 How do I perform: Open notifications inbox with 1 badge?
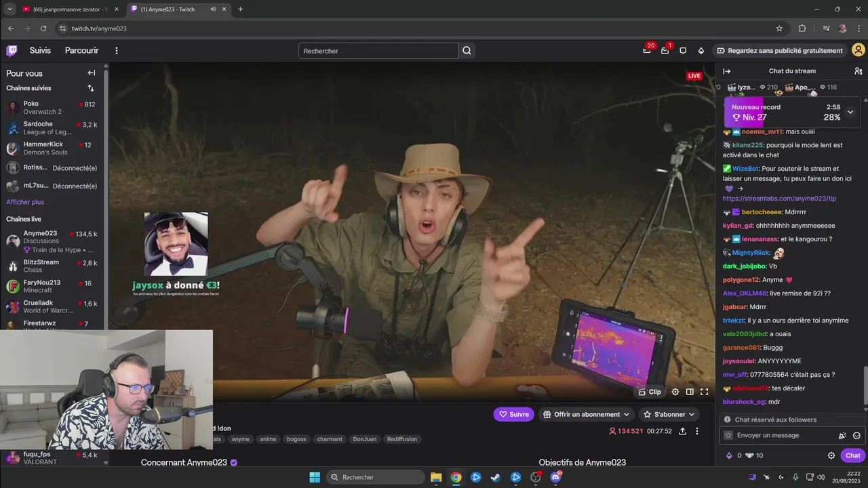[x=665, y=51]
